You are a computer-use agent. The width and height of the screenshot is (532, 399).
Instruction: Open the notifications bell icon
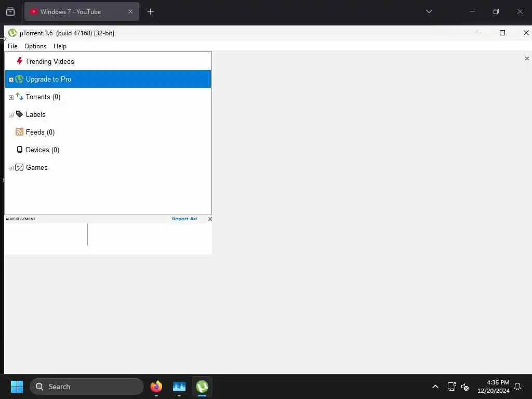point(518,387)
